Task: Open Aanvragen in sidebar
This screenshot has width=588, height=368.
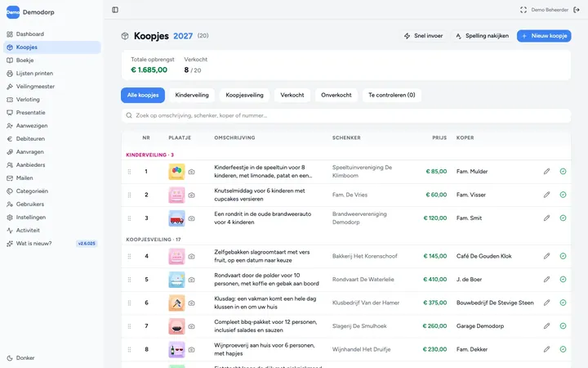Action: (52, 152)
